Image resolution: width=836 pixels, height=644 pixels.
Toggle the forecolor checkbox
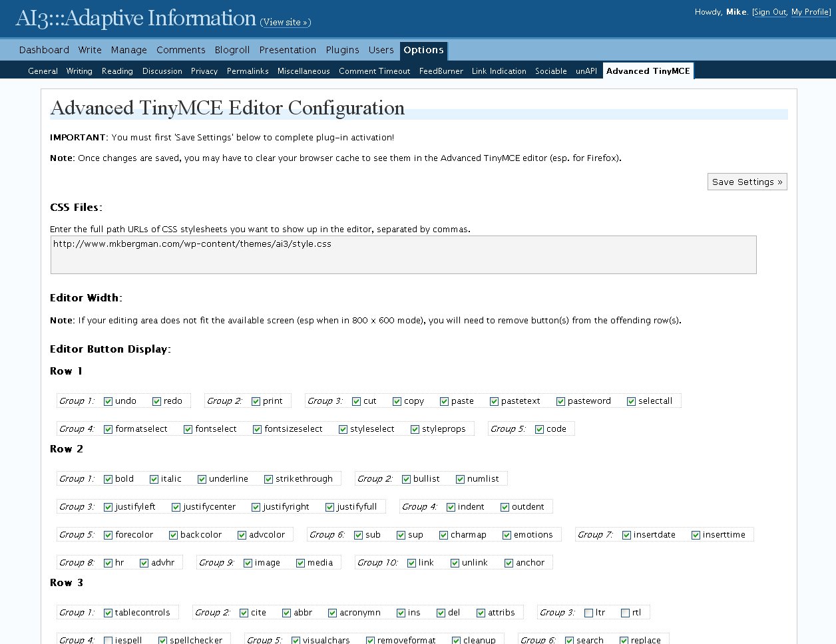[x=108, y=535]
